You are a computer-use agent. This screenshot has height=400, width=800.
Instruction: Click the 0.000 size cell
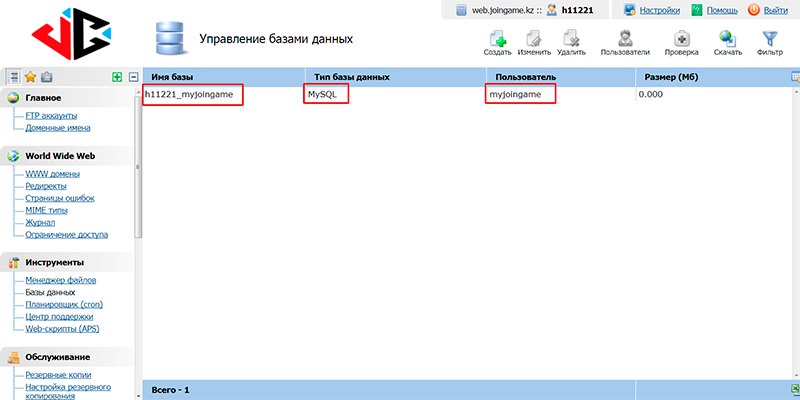point(651,94)
